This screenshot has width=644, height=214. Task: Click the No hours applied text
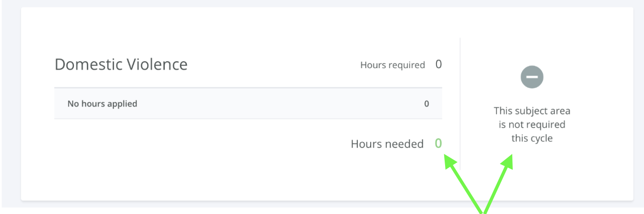click(x=102, y=104)
